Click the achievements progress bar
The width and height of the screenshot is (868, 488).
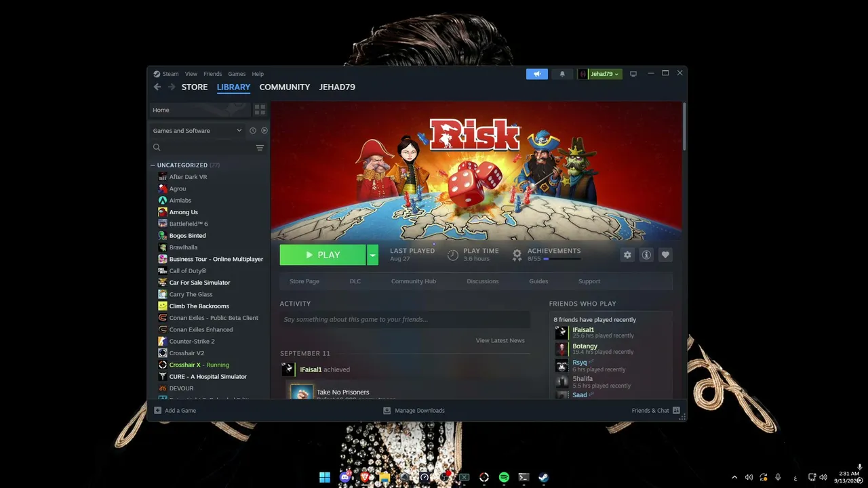click(561, 259)
